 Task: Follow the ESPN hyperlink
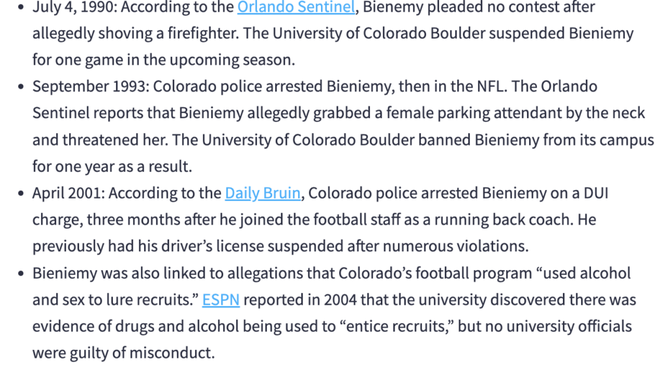pos(221,300)
